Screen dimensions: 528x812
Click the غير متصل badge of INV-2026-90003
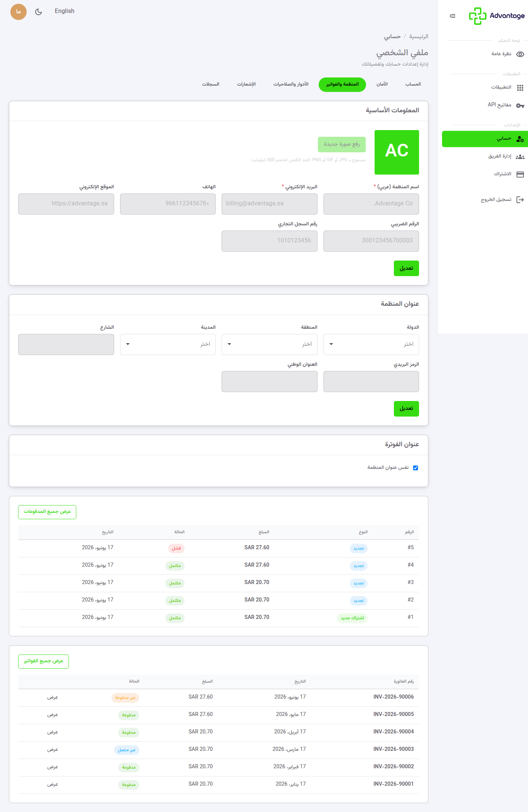click(127, 750)
